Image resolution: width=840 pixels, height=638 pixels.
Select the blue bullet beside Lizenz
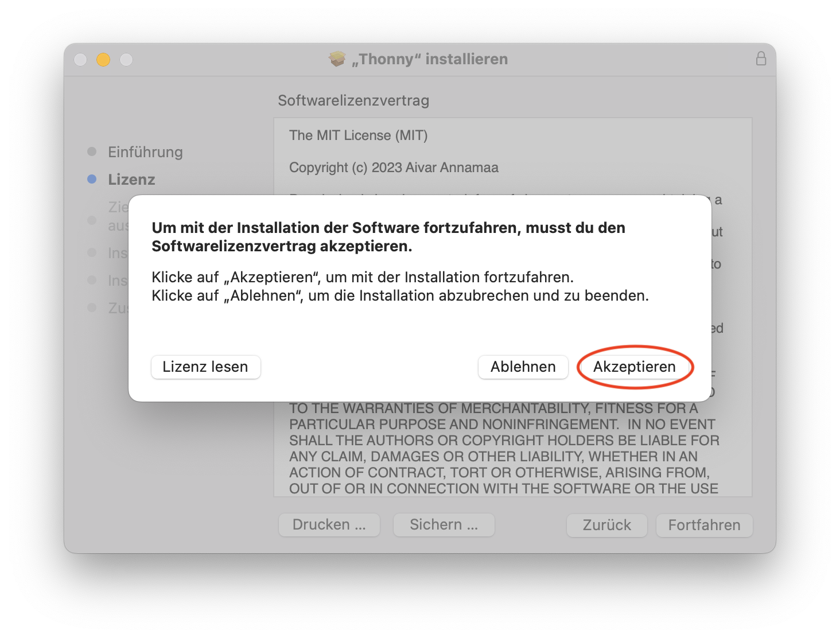click(x=92, y=180)
